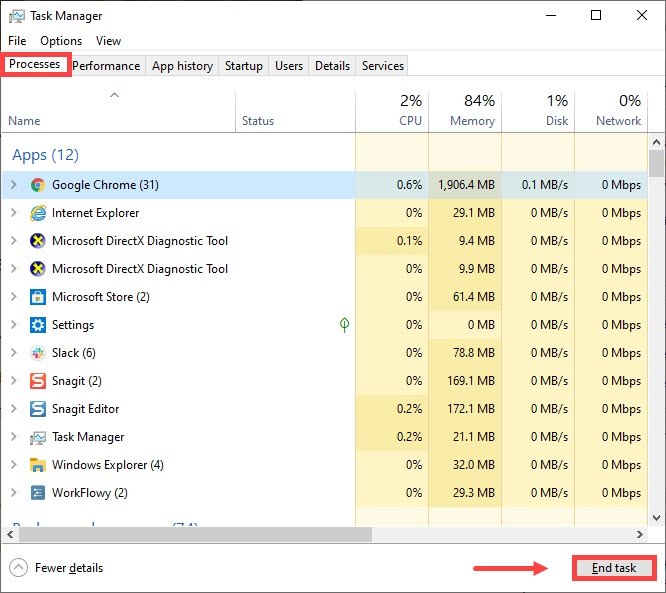Select the Snagit Editor process name
The image size is (666, 593).
85,409
